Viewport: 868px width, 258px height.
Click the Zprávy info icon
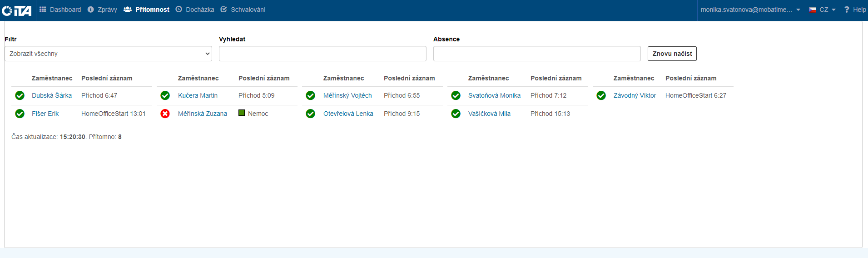tap(91, 10)
